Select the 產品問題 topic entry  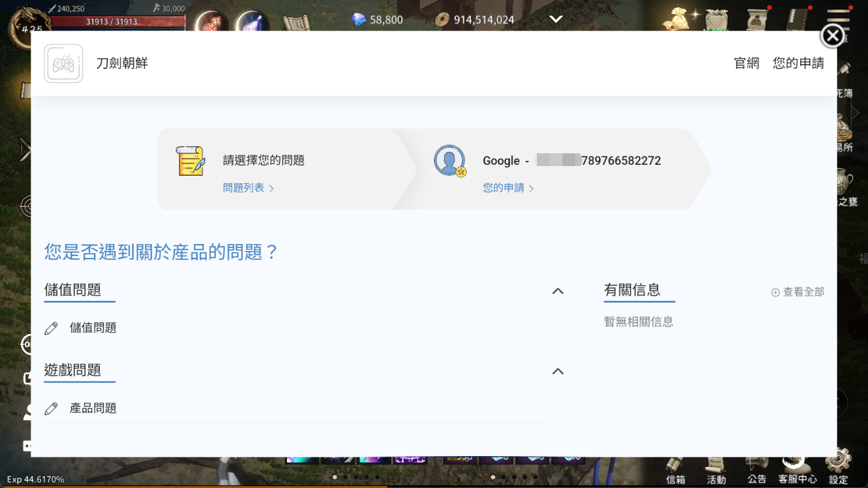coord(93,408)
